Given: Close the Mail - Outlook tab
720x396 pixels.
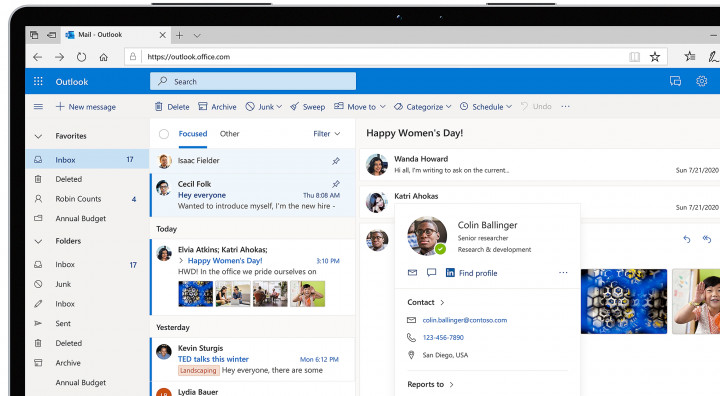Looking at the screenshot, I should pyautogui.click(x=163, y=35).
